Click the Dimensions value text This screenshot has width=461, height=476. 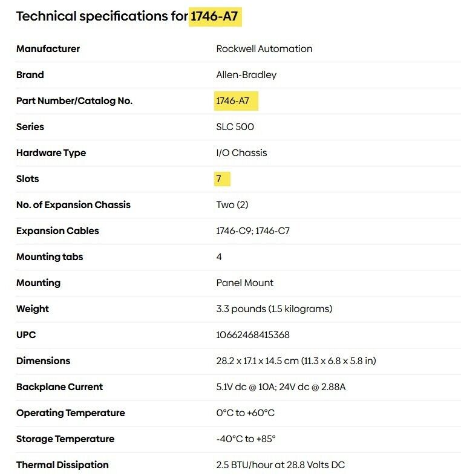click(296, 361)
